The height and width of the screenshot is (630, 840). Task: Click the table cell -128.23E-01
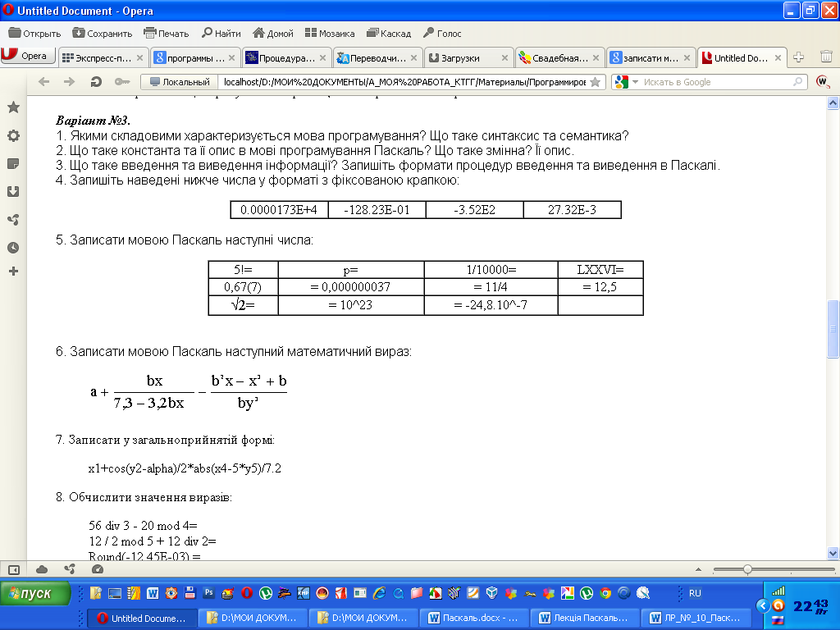pos(377,209)
